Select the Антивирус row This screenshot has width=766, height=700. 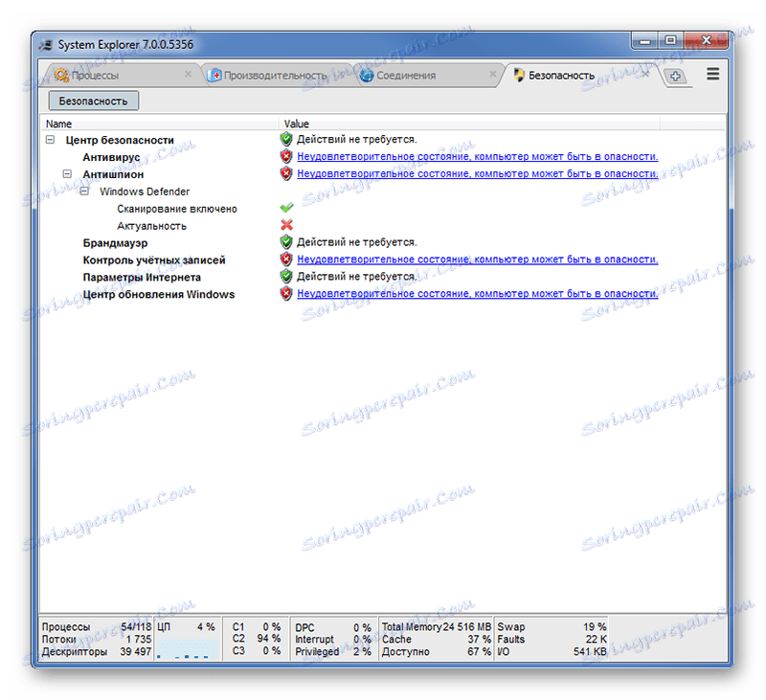(x=382, y=157)
